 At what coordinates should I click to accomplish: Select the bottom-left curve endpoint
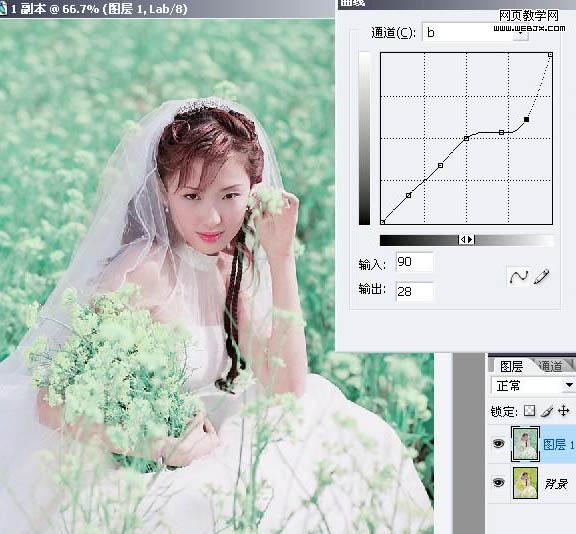(x=383, y=222)
